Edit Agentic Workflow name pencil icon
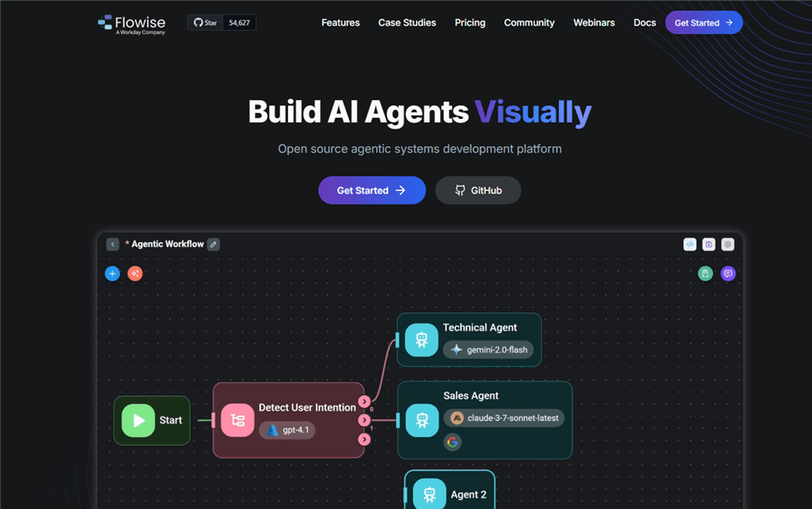 tap(214, 244)
